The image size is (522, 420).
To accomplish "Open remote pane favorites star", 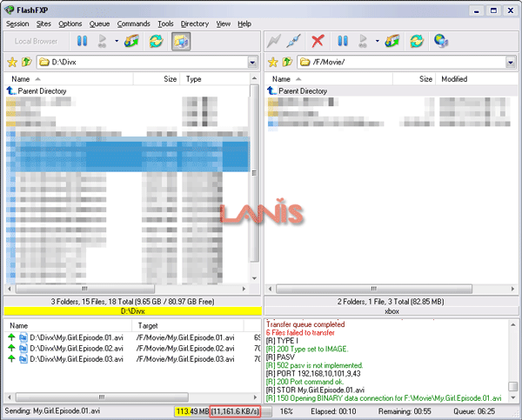I will pos(273,62).
